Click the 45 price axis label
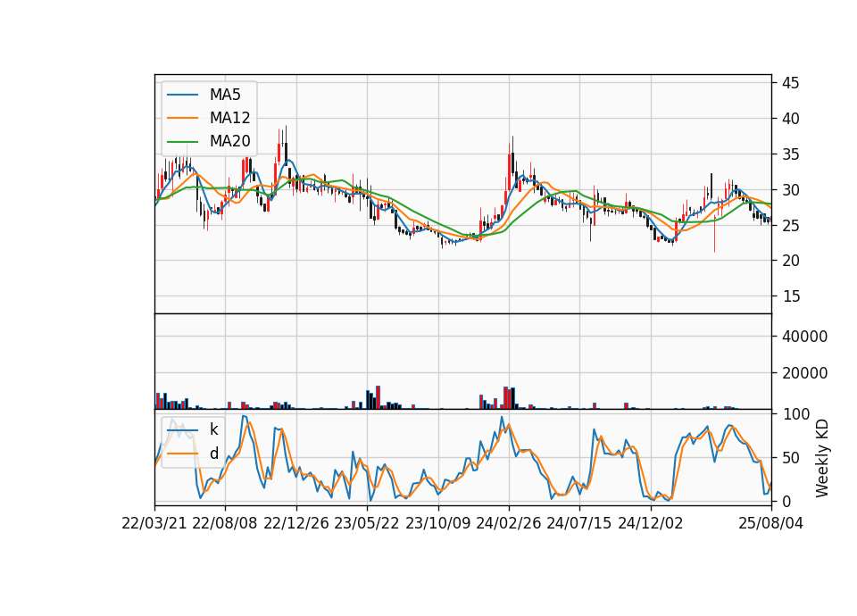 (x=790, y=83)
